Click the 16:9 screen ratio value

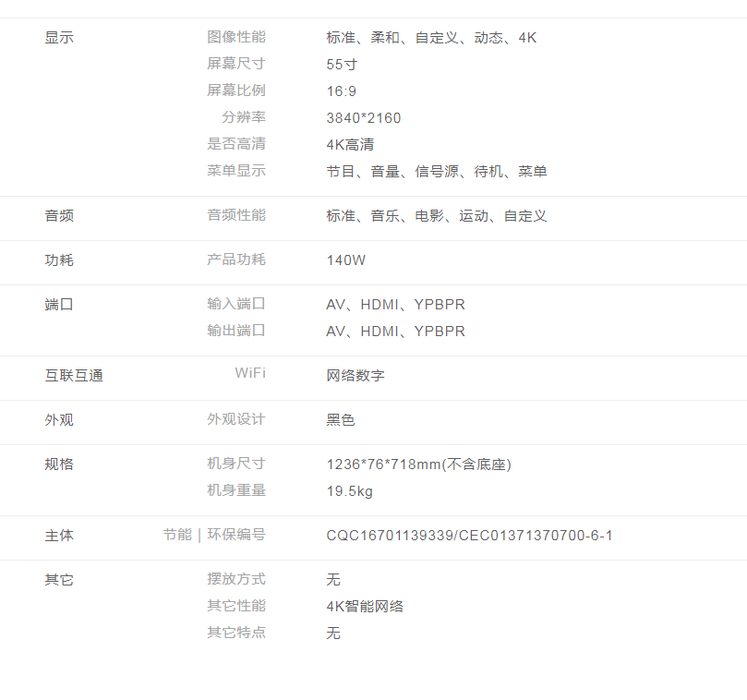(x=342, y=91)
